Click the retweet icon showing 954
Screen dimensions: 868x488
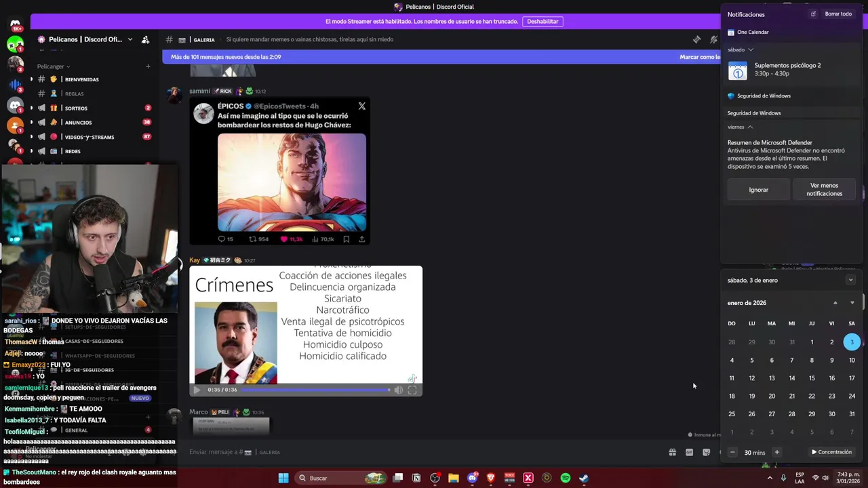coord(253,239)
